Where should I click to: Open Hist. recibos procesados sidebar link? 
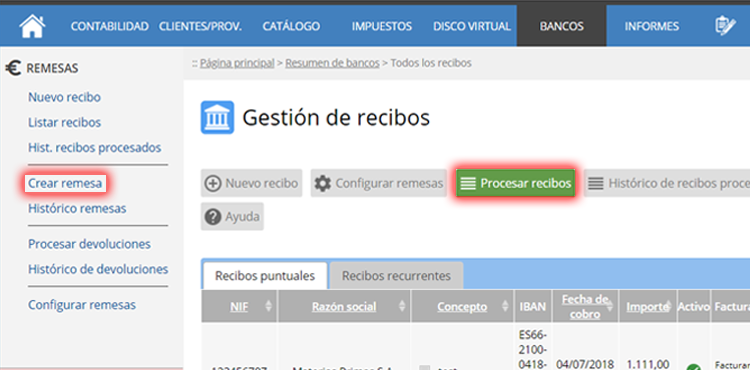point(95,148)
